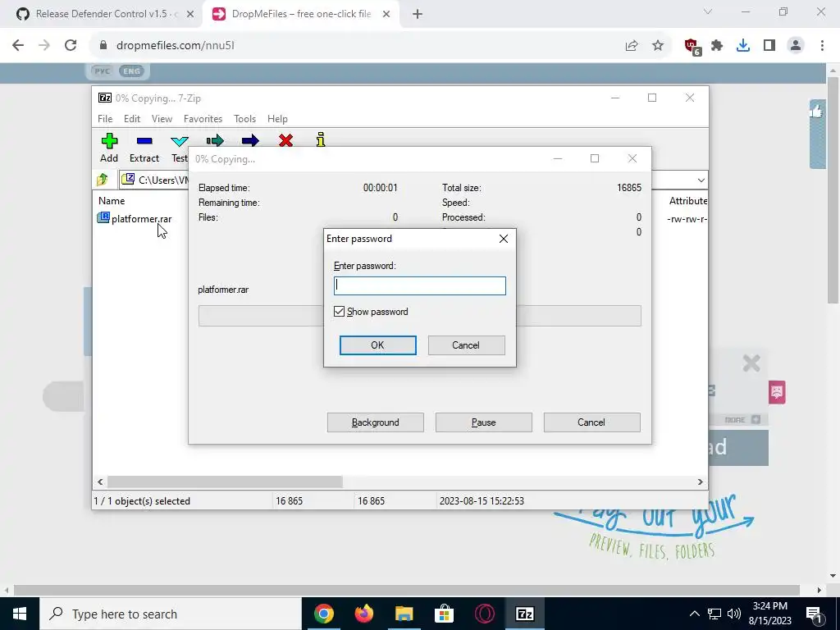The height and width of the screenshot is (630, 840).
Task: Switch site language to PYC
Action: pos(102,71)
